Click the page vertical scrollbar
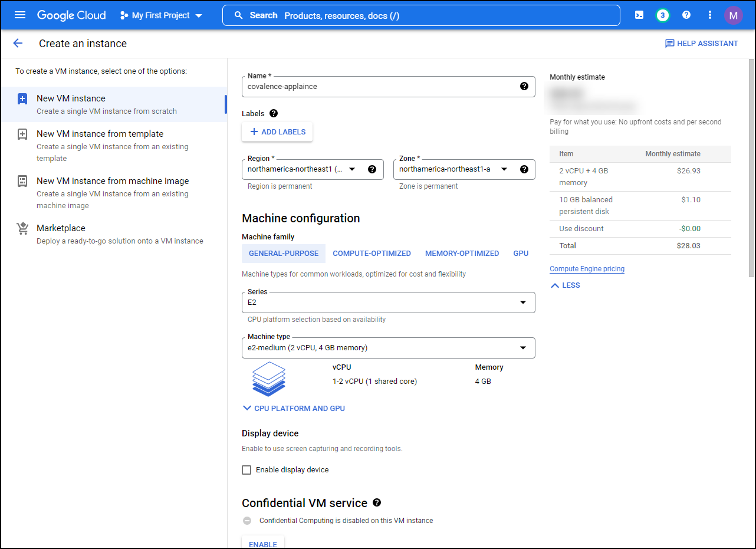 click(751, 168)
